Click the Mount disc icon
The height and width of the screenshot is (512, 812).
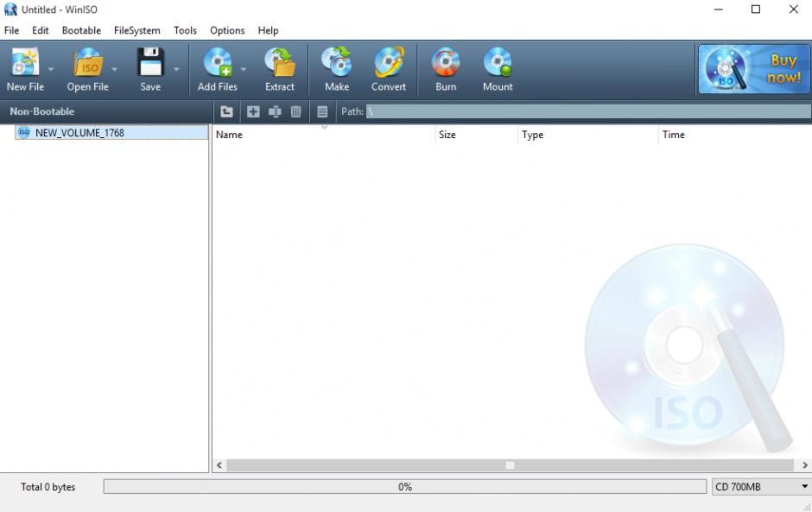(x=498, y=62)
